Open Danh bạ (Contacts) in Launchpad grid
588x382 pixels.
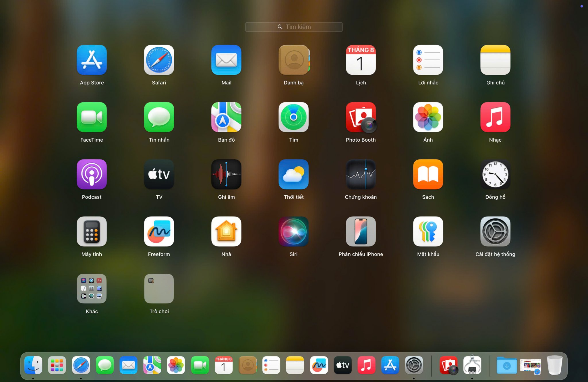(x=293, y=60)
